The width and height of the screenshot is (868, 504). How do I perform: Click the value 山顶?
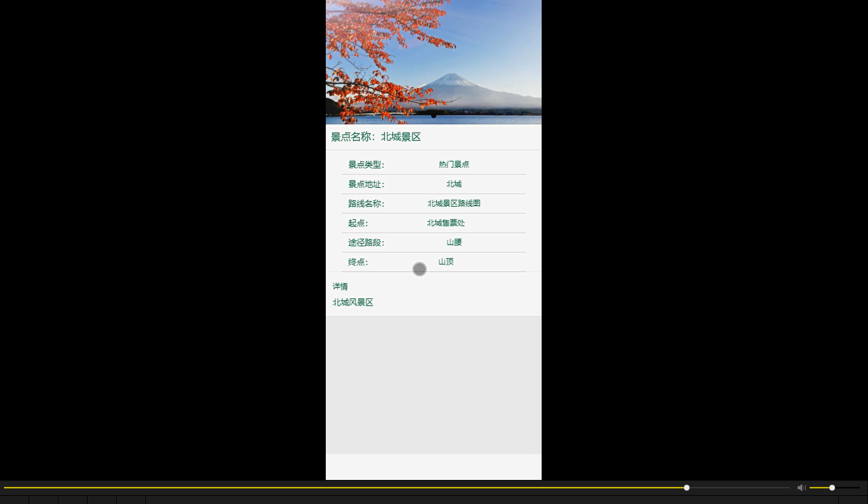point(446,262)
